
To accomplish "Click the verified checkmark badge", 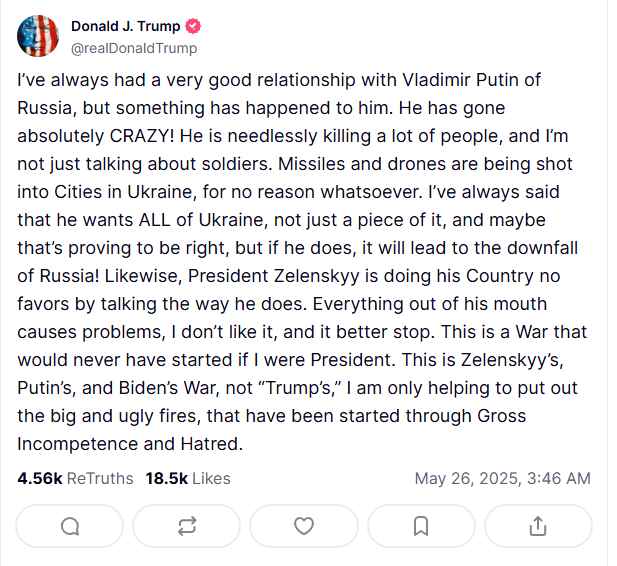I will coord(193,26).
